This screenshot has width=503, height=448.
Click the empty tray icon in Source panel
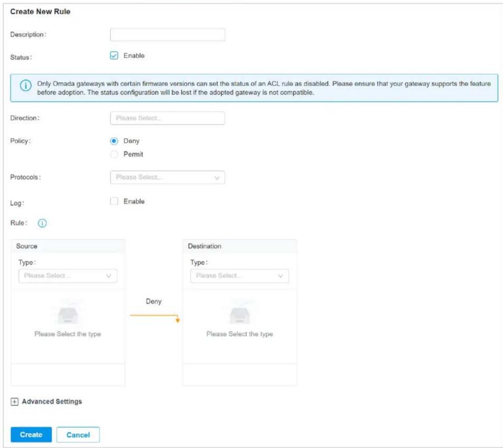(68, 314)
